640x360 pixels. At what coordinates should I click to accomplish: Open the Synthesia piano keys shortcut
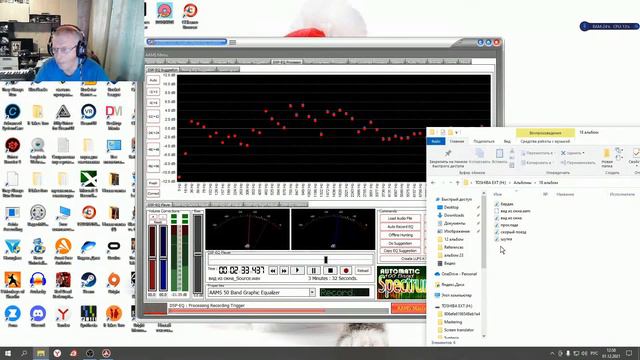pos(88,316)
